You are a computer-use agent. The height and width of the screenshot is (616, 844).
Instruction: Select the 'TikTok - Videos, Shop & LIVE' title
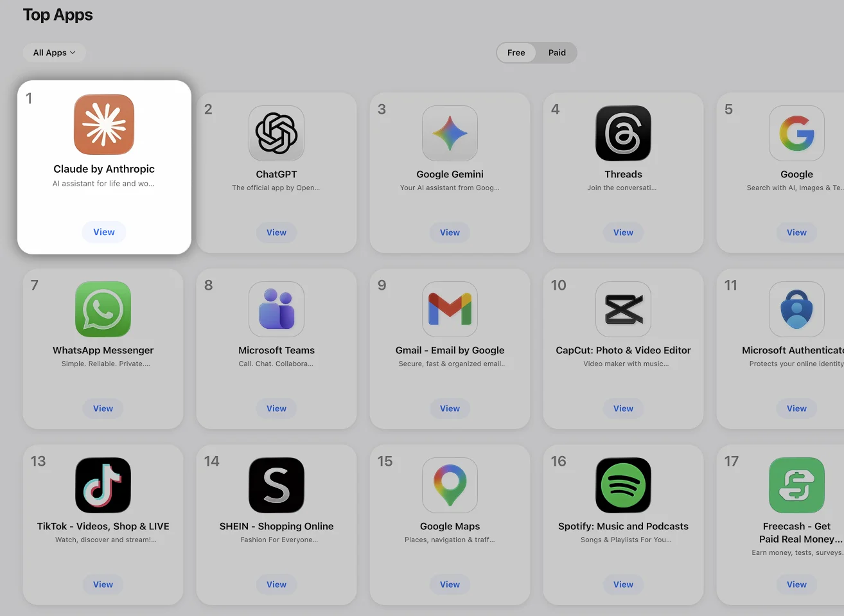(x=103, y=526)
